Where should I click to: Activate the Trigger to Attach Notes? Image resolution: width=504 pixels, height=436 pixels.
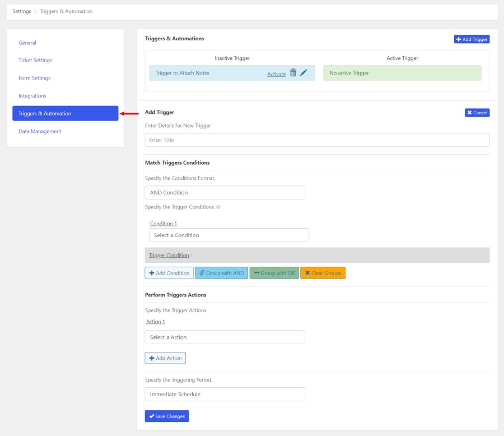click(x=276, y=74)
